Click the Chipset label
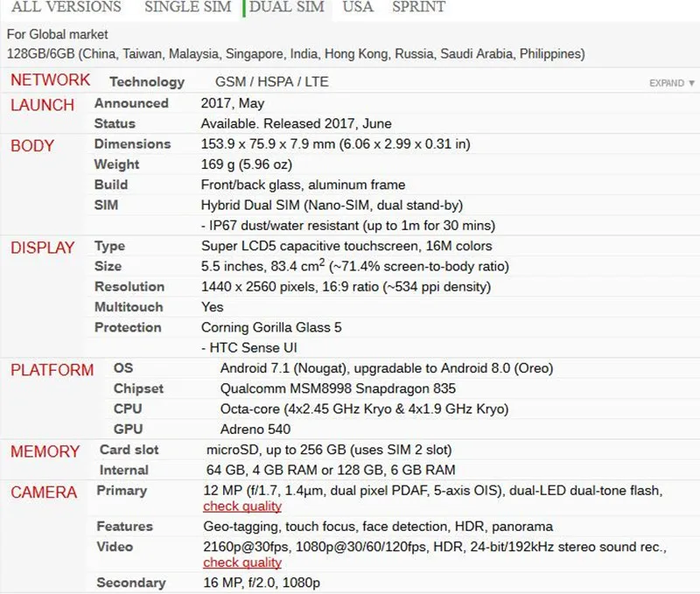This screenshot has width=700, height=594. pyautogui.click(x=138, y=388)
